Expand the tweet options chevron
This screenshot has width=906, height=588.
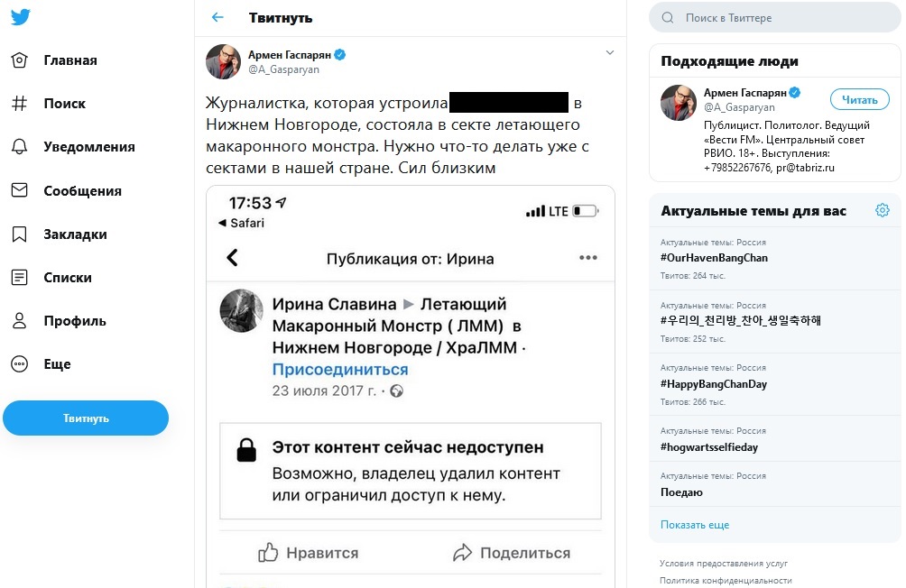coord(609,52)
